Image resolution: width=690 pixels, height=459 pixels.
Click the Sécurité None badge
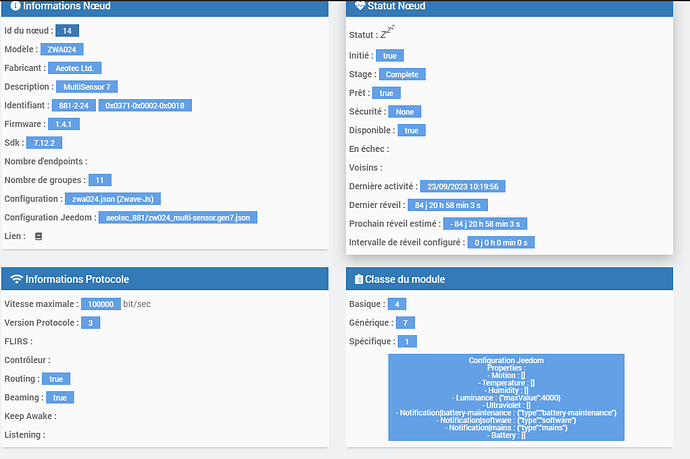(x=404, y=112)
